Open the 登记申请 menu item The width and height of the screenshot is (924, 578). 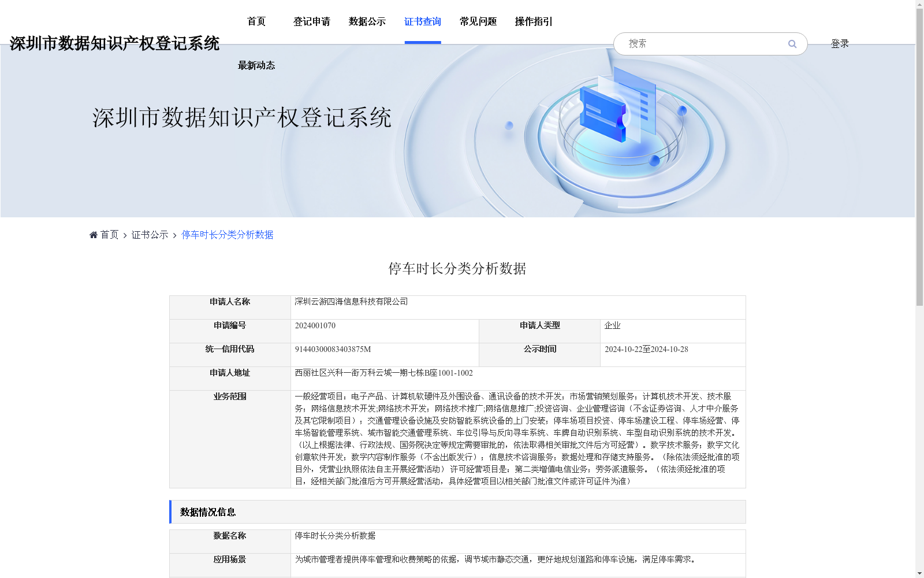point(312,21)
